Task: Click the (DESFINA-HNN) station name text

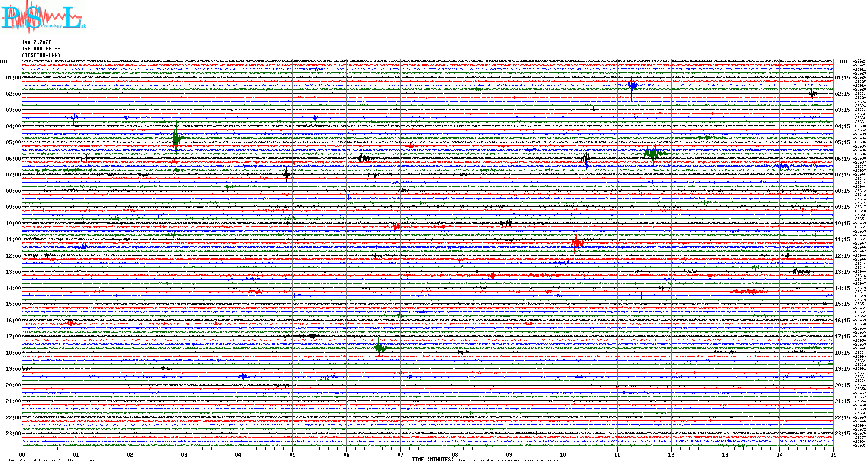Action: (x=41, y=55)
